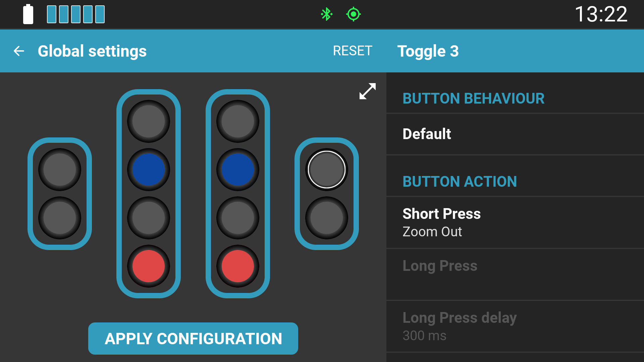Image resolution: width=644 pixels, height=362 pixels.
Task: Tap the green GPS target icon
Action: [x=354, y=14]
